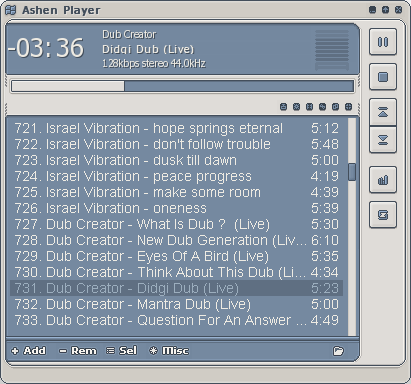Skip to the next track

click(383, 140)
